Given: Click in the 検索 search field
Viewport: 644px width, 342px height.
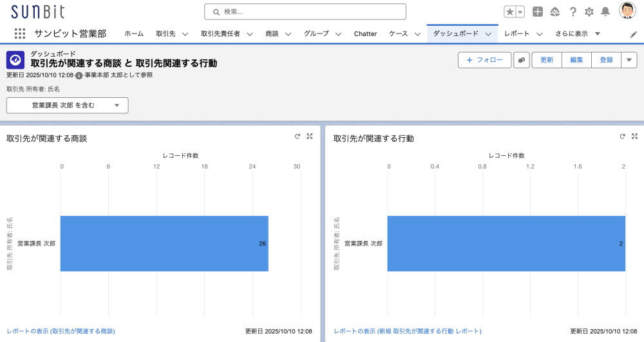Looking at the screenshot, I should [x=305, y=12].
